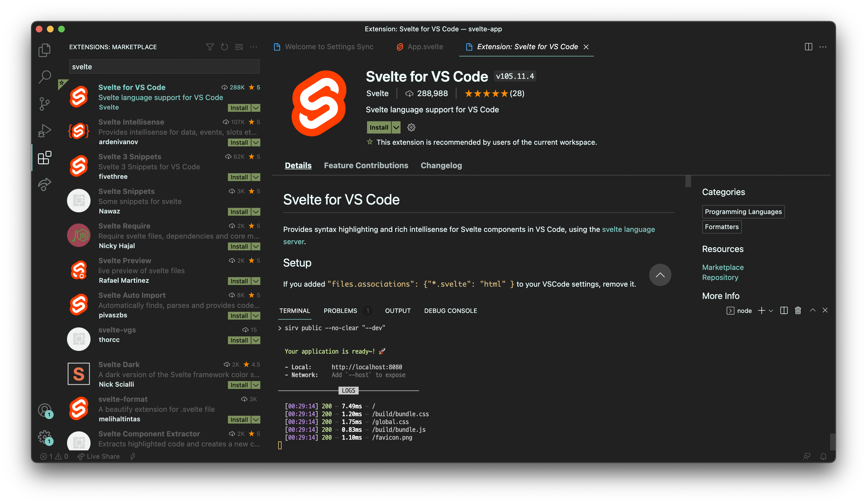Expand Install dropdown arrow on extension page
Screen dimensions: 867x504
click(396, 128)
